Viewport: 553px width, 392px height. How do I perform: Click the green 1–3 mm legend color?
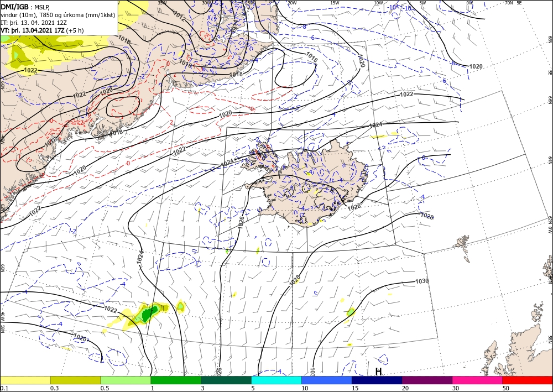[176, 380]
